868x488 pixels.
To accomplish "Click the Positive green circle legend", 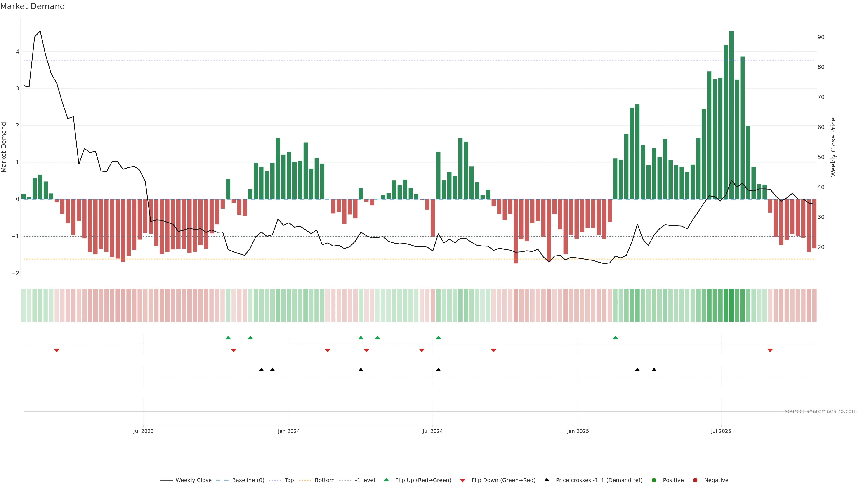I will [x=654, y=480].
